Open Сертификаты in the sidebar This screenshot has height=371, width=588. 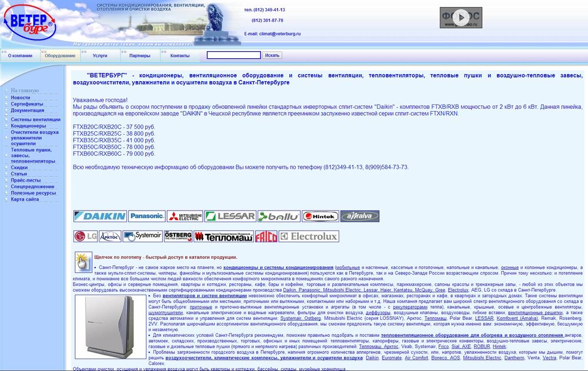point(26,104)
